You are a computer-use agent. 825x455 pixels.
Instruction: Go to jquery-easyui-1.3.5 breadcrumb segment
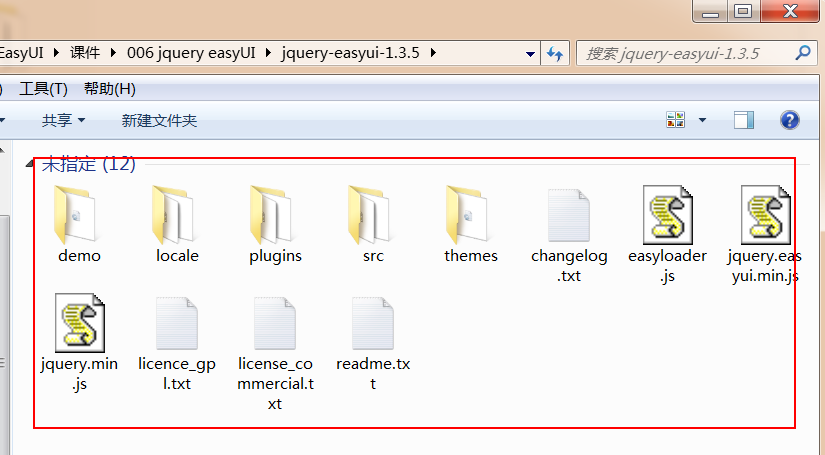pyautogui.click(x=350, y=53)
